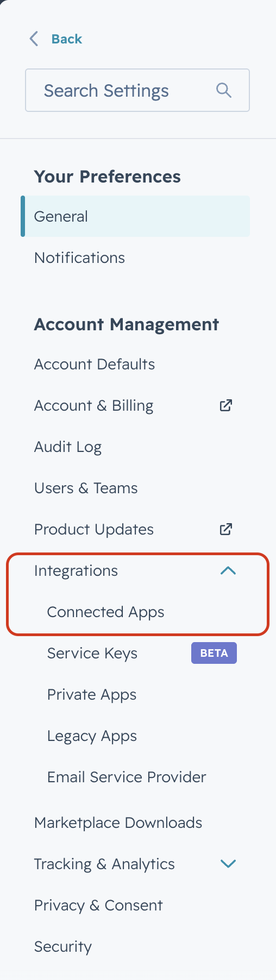Image resolution: width=276 pixels, height=980 pixels.
Task: Open the General preferences item
Action: point(135,216)
